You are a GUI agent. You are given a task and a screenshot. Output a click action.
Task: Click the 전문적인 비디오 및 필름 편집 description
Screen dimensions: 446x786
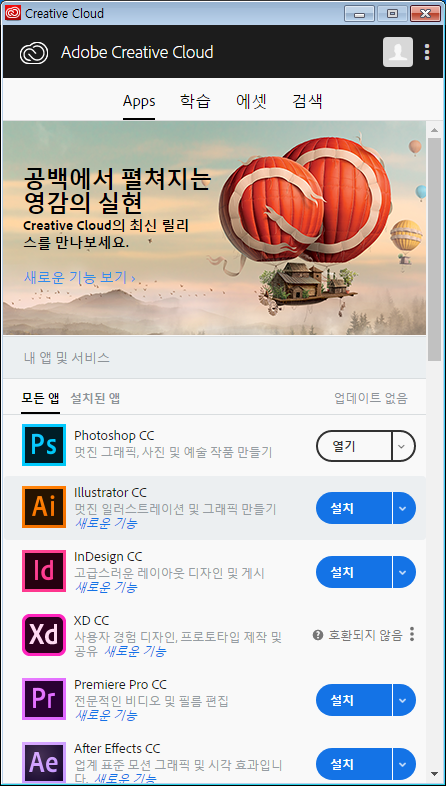click(151, 701)
